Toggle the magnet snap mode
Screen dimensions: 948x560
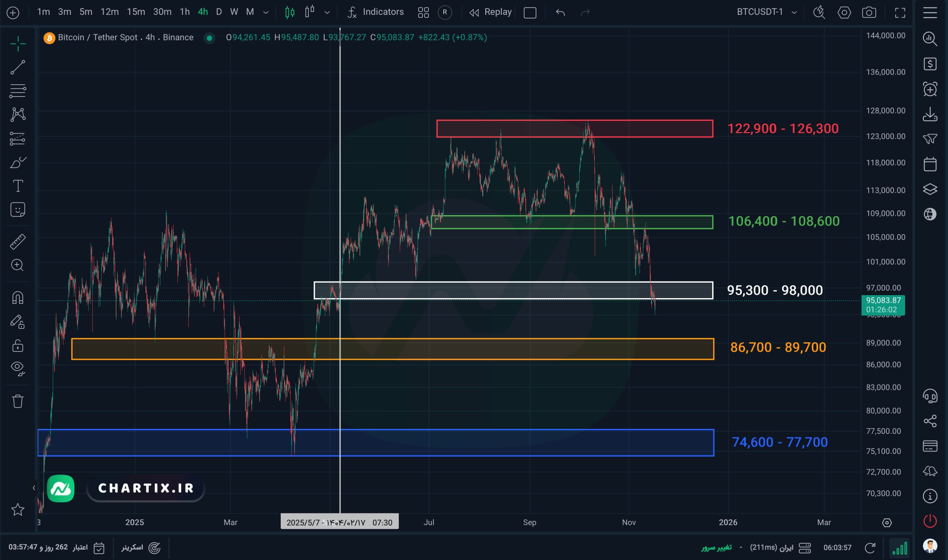pos(17,298)
